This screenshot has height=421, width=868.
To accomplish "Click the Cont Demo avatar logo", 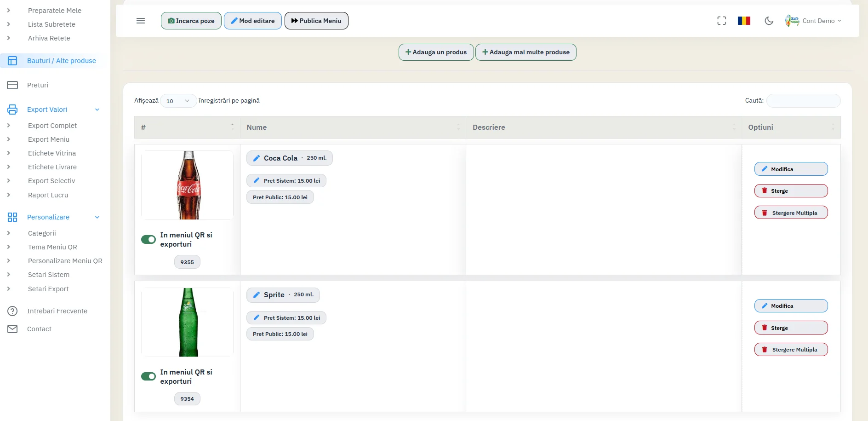I will 792,21.
